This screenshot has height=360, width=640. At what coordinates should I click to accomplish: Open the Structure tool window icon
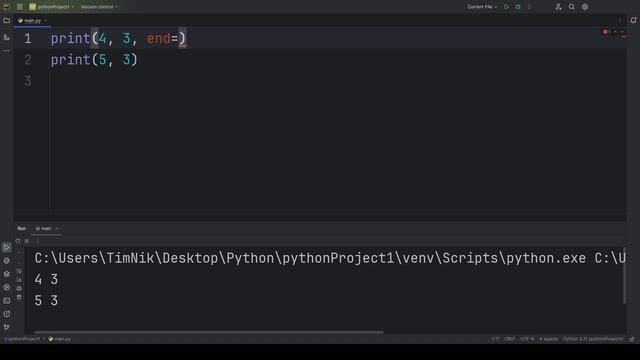7,38
